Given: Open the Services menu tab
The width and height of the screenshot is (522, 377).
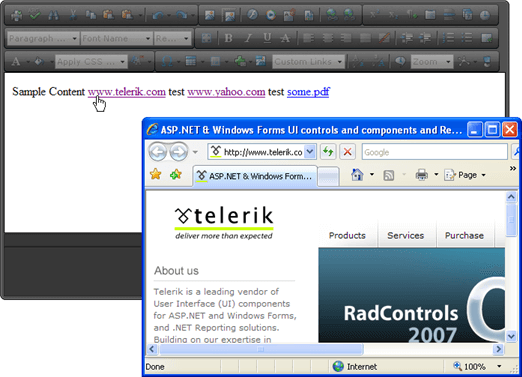Looking at the screenshot, I should click(406, 235).
